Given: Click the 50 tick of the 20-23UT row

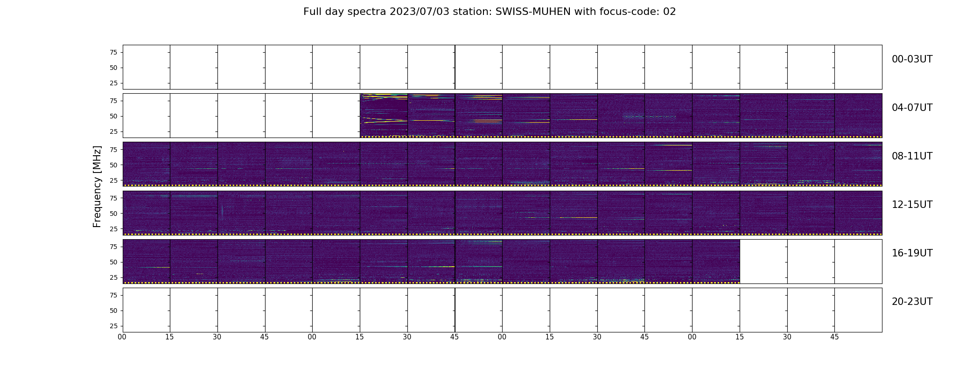Looking at the screenshot, I should coord(113,310).
